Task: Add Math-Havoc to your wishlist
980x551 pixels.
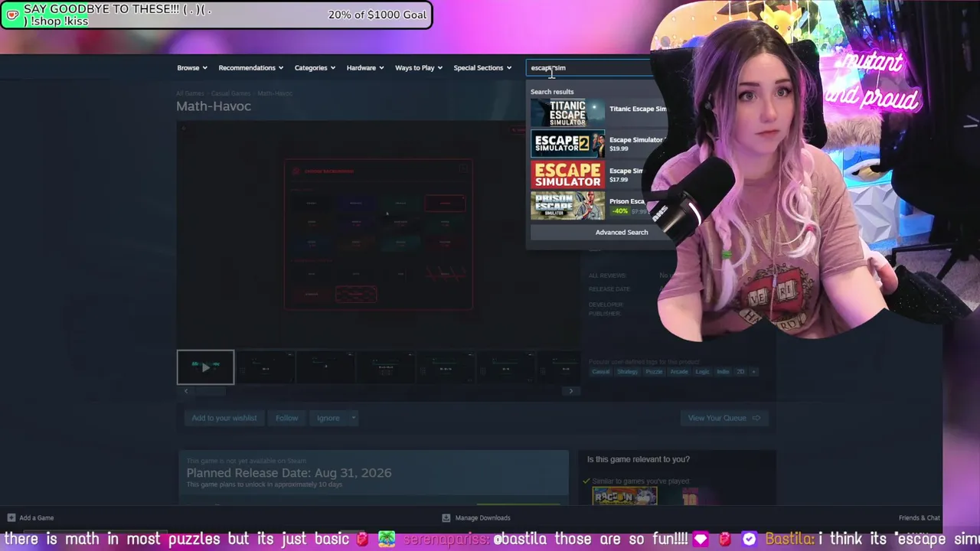Action: [x=224, y=418]
